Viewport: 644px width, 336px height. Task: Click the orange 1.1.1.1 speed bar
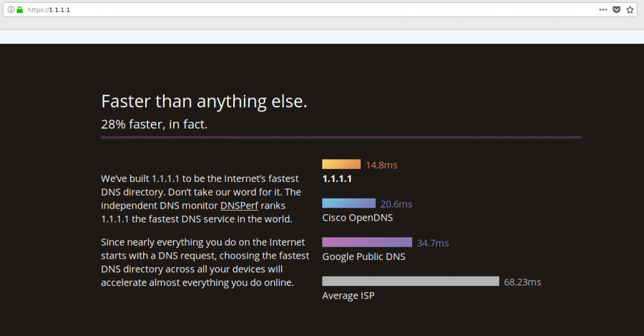coord(341,164)
